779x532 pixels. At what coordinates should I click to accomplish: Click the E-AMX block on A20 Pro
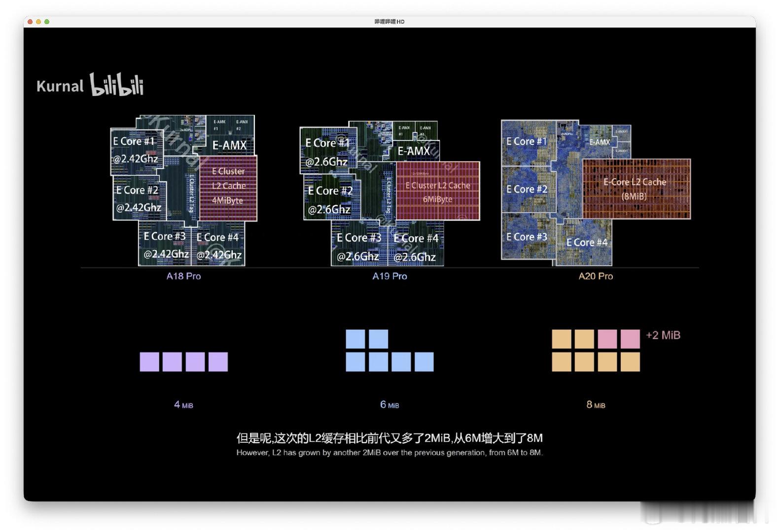point(600,142)
